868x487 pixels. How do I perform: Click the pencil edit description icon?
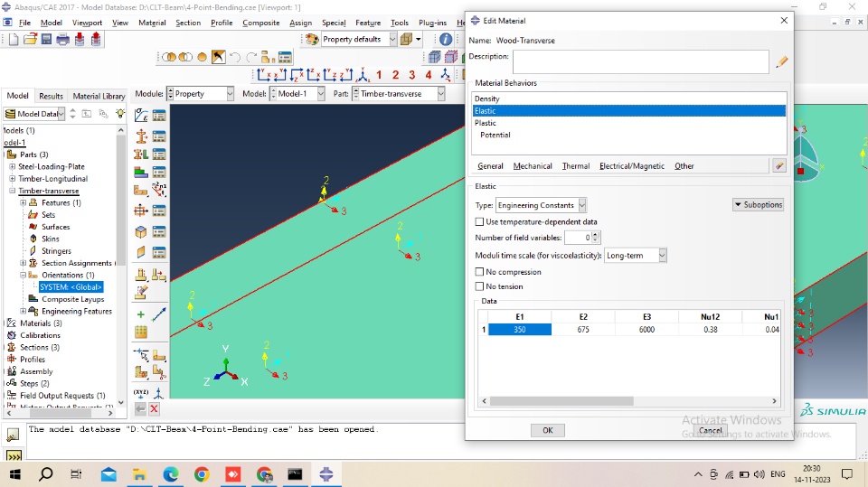pyautogui.click(x=781, y=62)
